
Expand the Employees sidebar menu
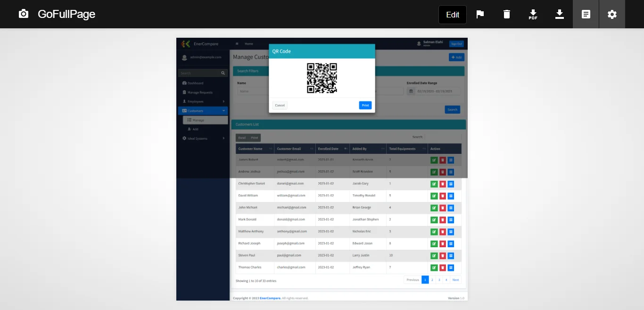(x=203, y=101)
